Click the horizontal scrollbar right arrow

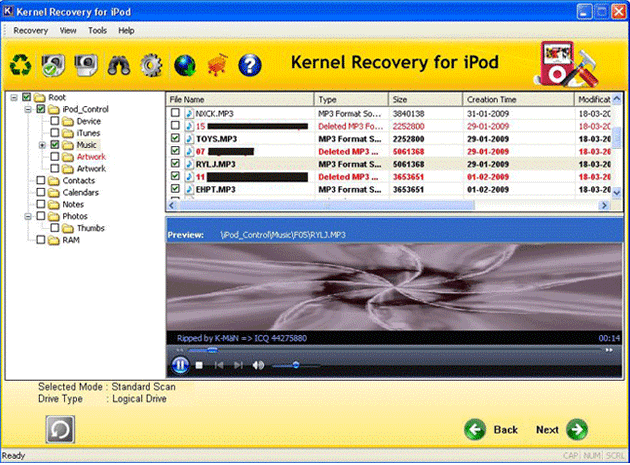tap(604, 205)
